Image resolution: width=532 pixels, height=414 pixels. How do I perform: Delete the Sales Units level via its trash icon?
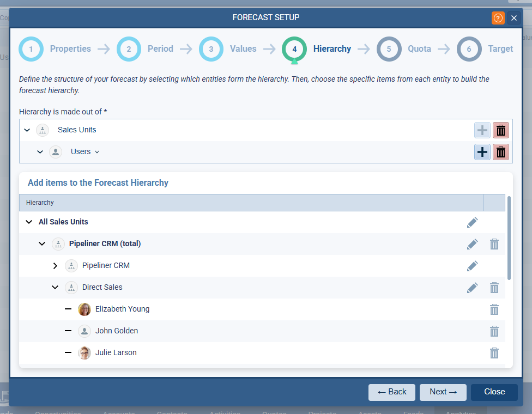point(500,130)
